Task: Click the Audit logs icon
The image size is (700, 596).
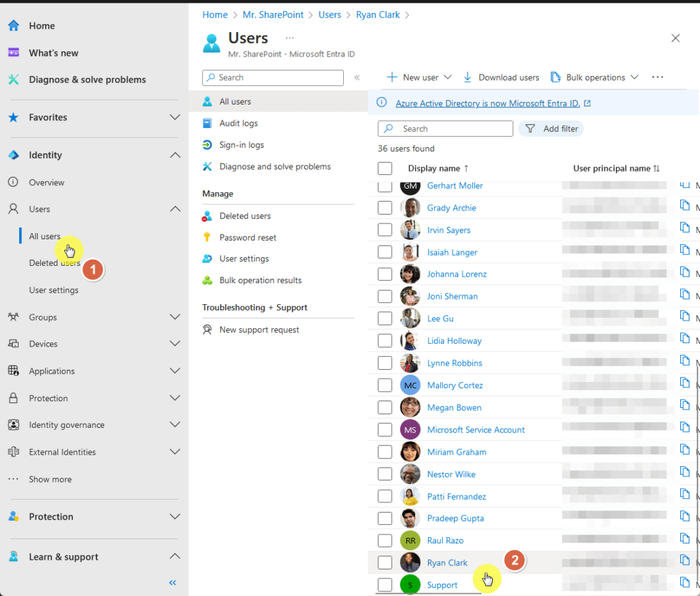Action: pos(207,123)
